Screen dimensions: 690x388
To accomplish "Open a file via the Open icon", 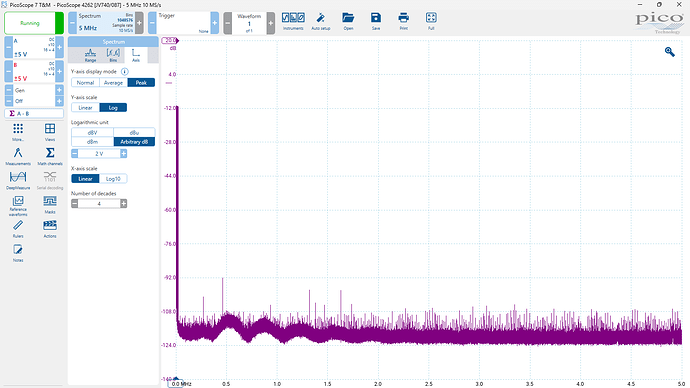I will click(x=348, y=21).
